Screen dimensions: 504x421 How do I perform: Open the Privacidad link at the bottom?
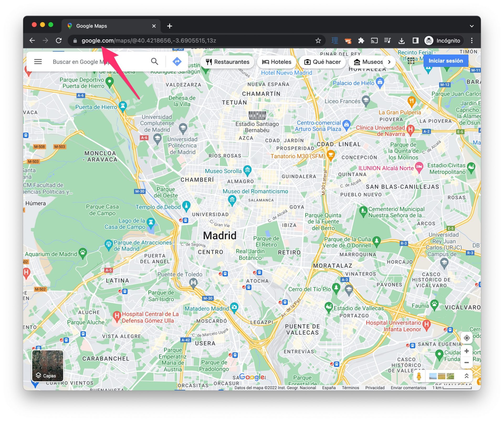(x=375, y=388)
